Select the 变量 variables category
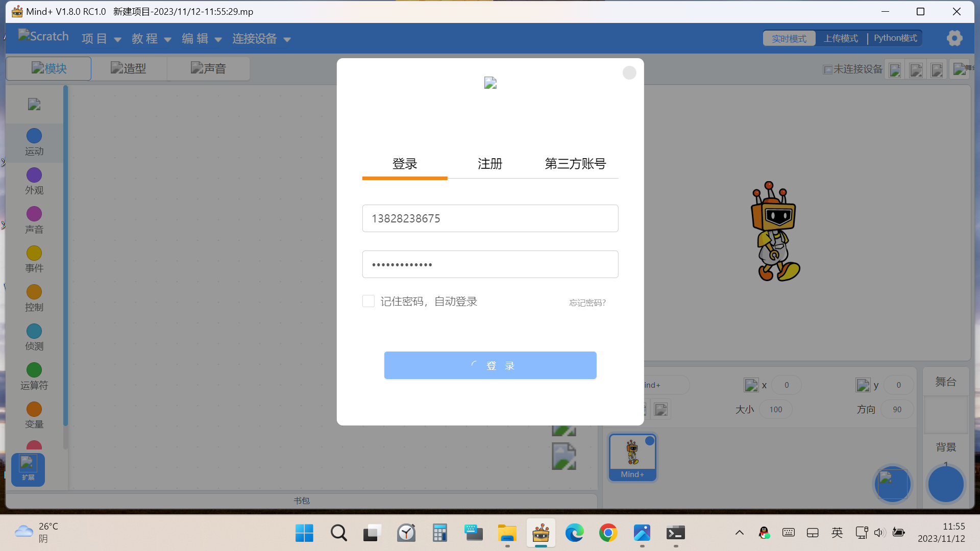This screenshot has width=980, height=551. coord(34,416)
